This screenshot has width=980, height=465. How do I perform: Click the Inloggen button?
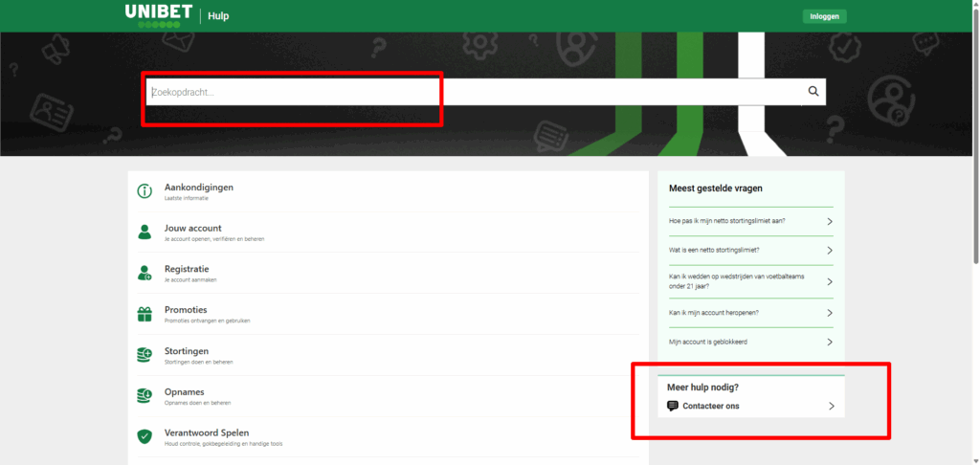tap(824, 16)
